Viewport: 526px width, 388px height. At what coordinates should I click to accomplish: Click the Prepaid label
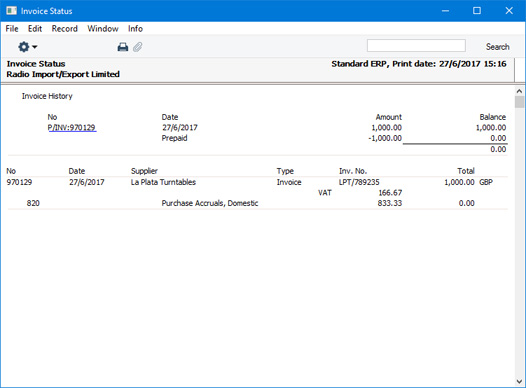(174, 138)
